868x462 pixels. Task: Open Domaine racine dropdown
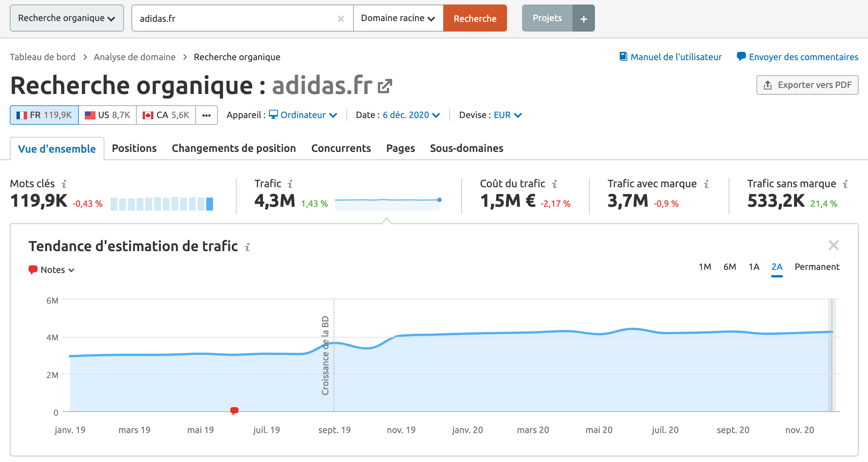(398, 18)
